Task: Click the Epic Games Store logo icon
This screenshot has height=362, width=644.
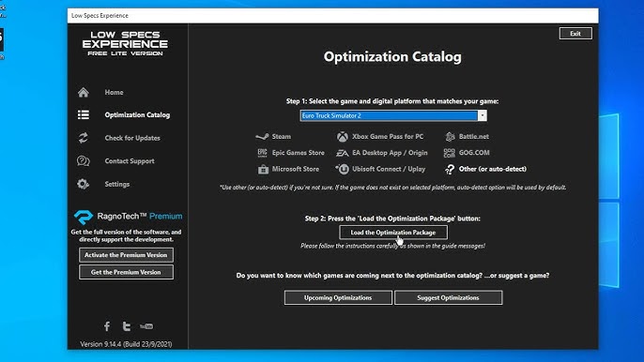Action: coord(263,153)
